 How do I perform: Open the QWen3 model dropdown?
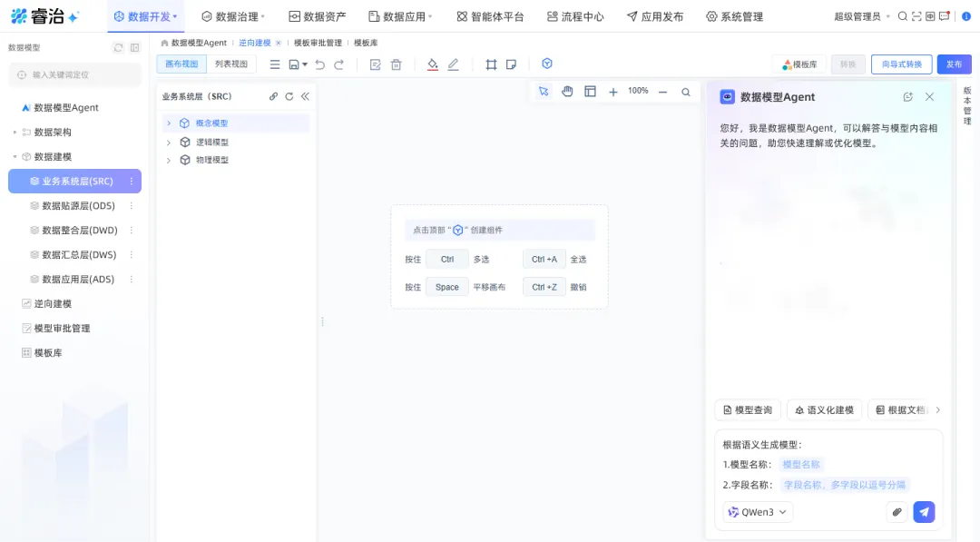758,512
